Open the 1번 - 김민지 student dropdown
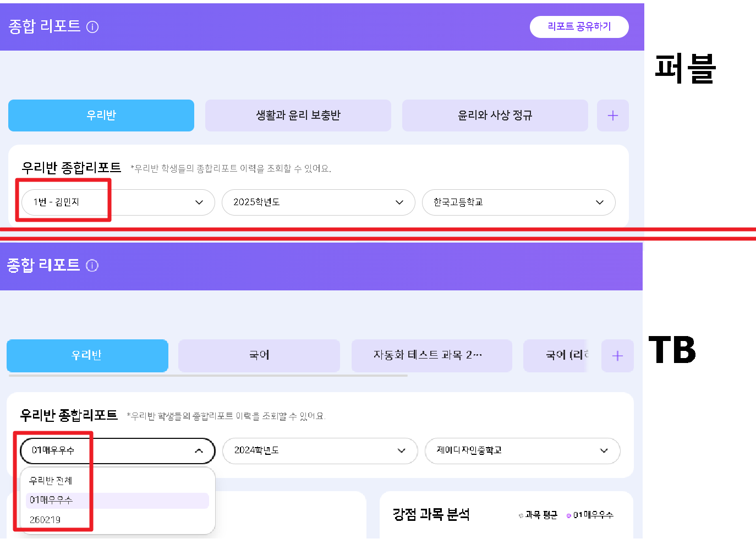Screen dimensions: 756x539 117,202
